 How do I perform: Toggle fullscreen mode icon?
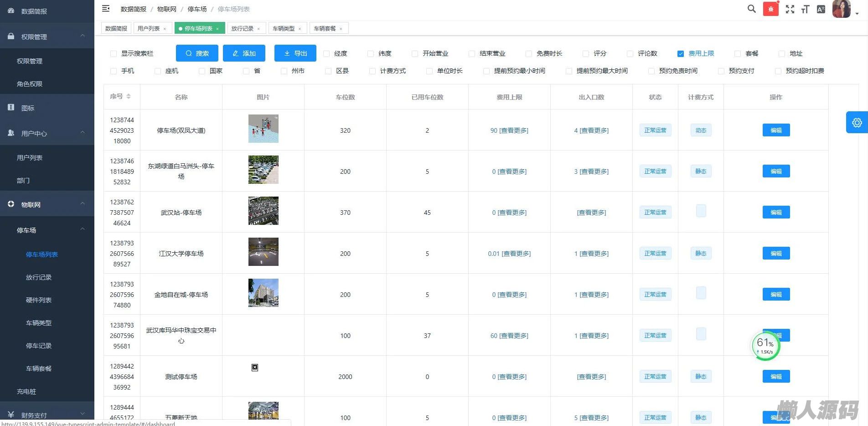pyautogui.click(x=790, y=9)
